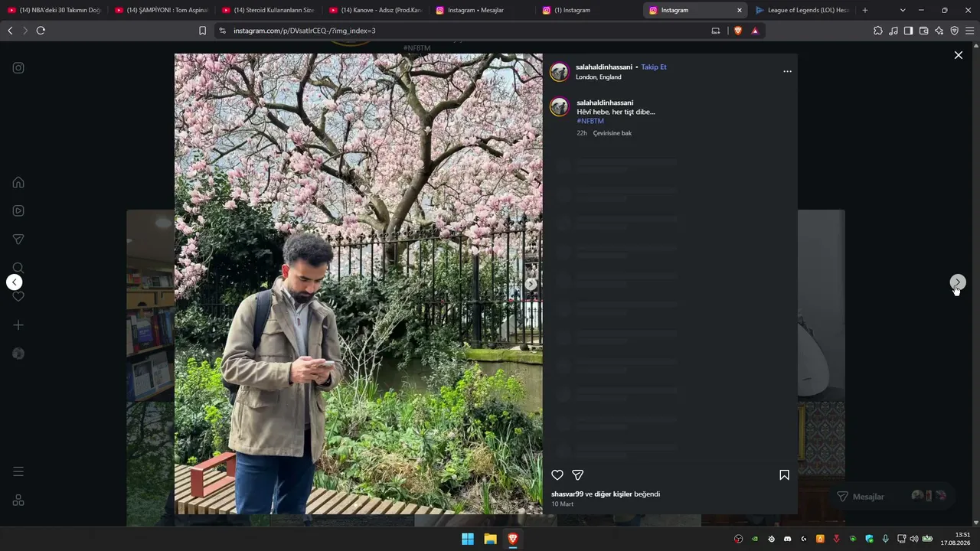Navigate back in the browser
The width and height of the screenshot is (980, 551).
(10, 31)
